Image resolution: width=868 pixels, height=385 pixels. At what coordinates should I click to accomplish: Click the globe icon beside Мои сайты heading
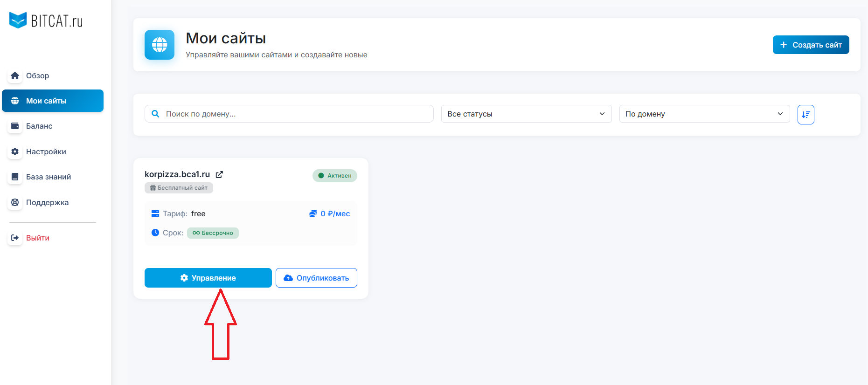pos(160,45)
